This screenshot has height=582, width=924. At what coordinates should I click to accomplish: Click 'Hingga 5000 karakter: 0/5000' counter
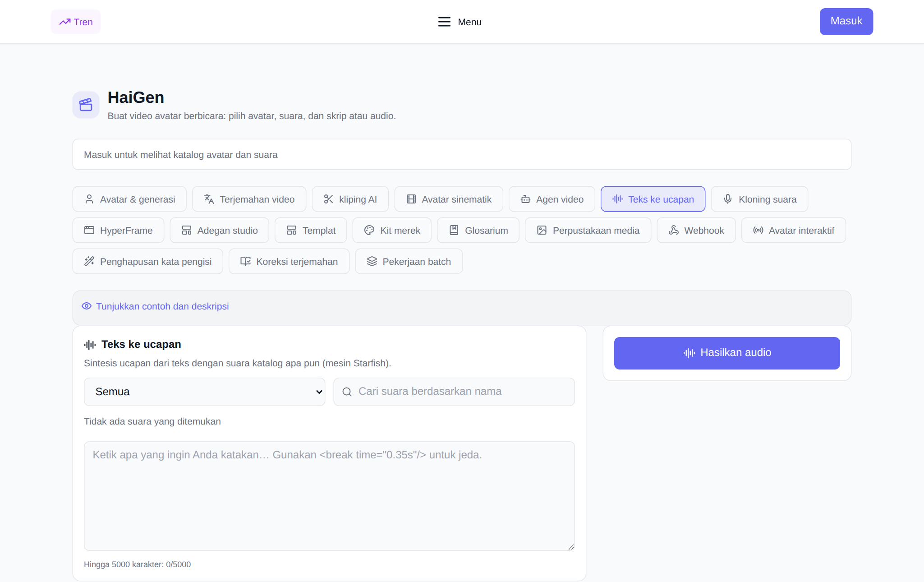pos(137,564)
